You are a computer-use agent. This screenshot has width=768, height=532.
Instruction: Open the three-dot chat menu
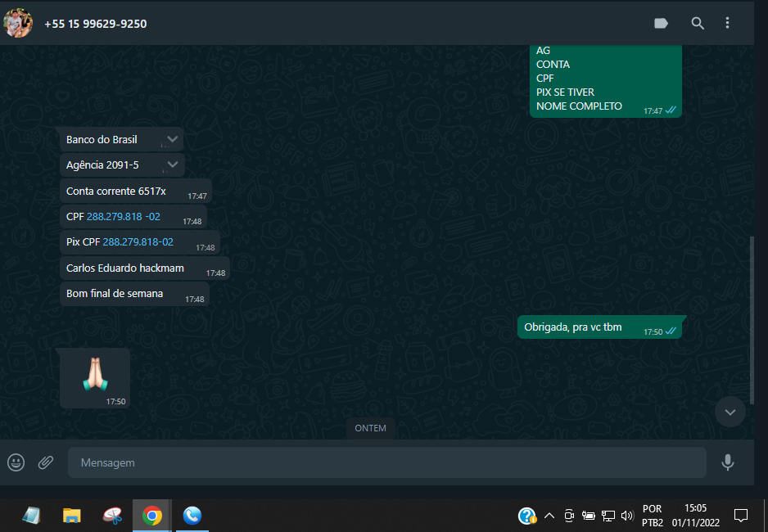727,24
